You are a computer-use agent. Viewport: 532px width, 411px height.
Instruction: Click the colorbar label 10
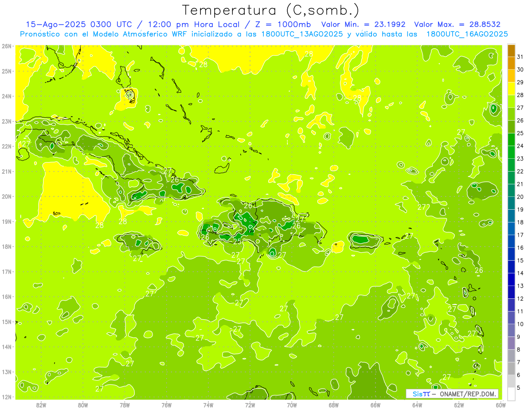(520, 324)
